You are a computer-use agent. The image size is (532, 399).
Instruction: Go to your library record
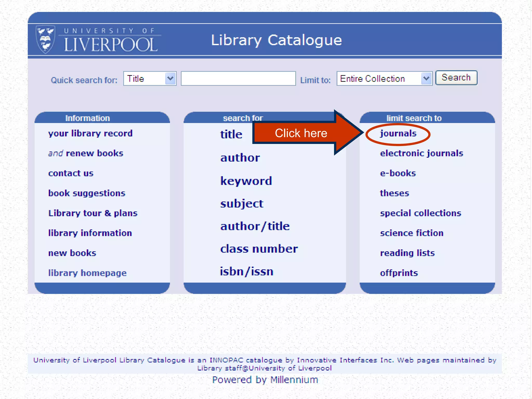[90, 134]
